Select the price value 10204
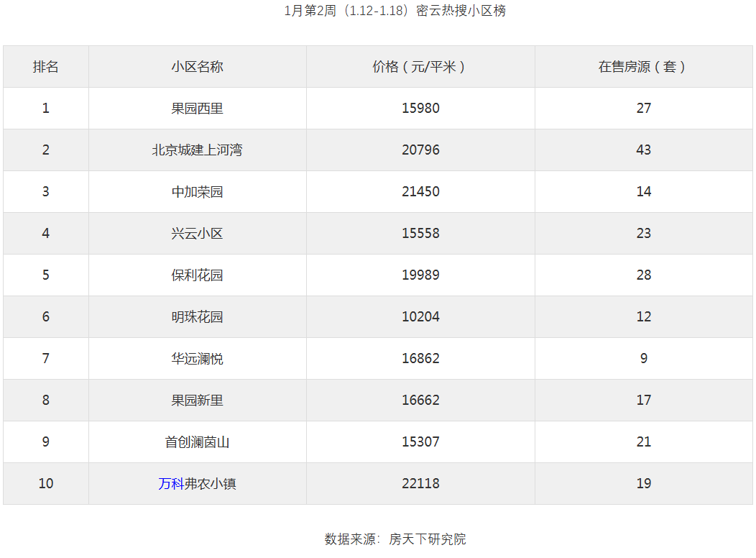Screen dimensions: 756x558 pos(420,317)
